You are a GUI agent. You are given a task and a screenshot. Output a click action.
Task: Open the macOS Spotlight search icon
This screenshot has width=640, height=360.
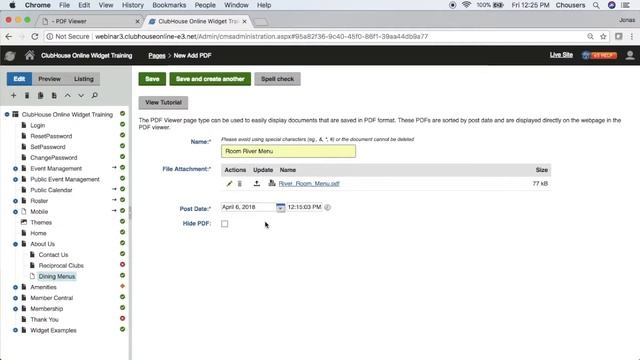pos(596,5)
